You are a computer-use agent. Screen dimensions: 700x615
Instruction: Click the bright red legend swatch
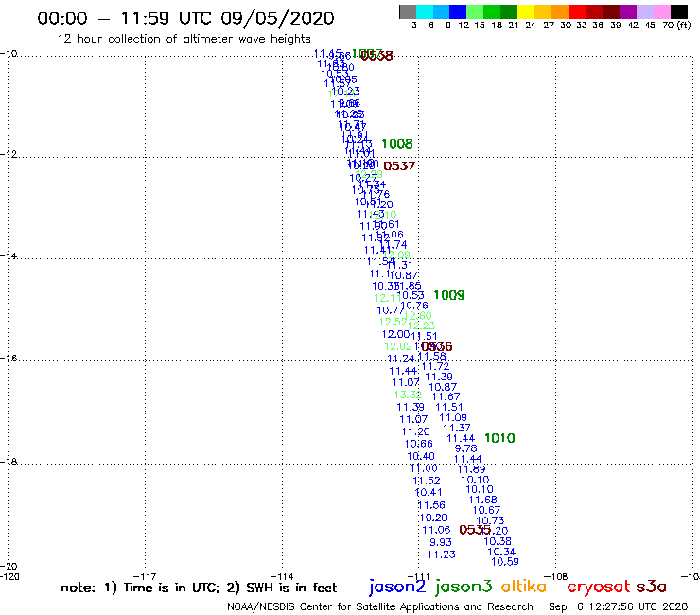pos(577,11)
